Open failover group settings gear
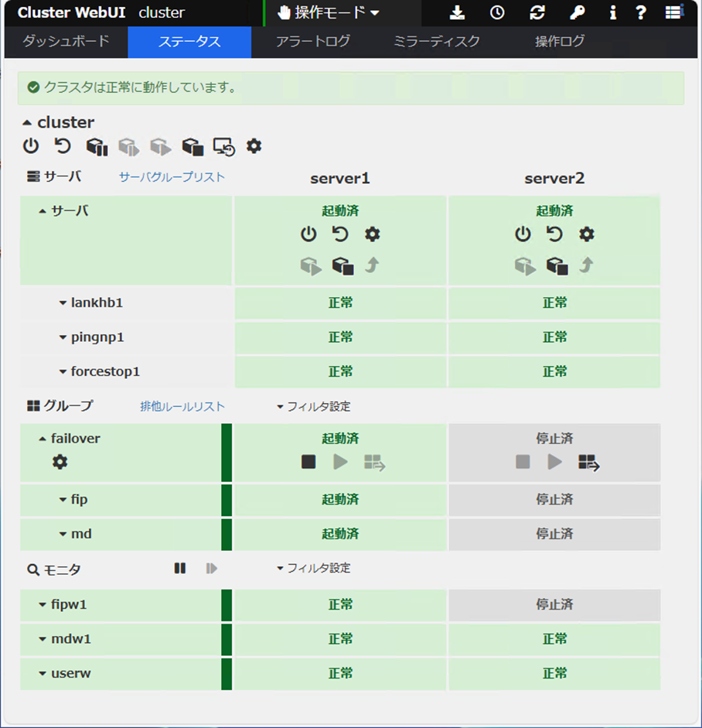The image size is (702, 728). pos(60,462)
